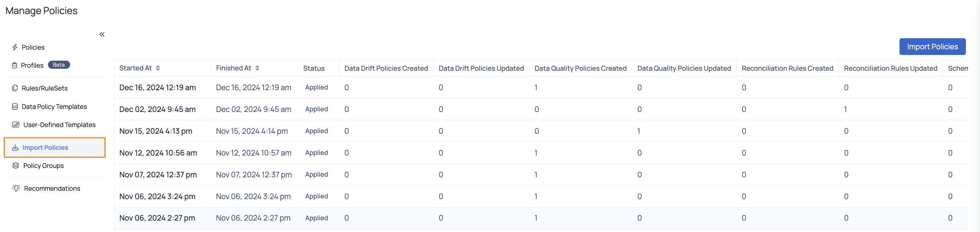Click the Import Policies download icon
Image resolution: width=980 pixels, height=232 pixels.
pyautogui.click(x=15, y=148)
